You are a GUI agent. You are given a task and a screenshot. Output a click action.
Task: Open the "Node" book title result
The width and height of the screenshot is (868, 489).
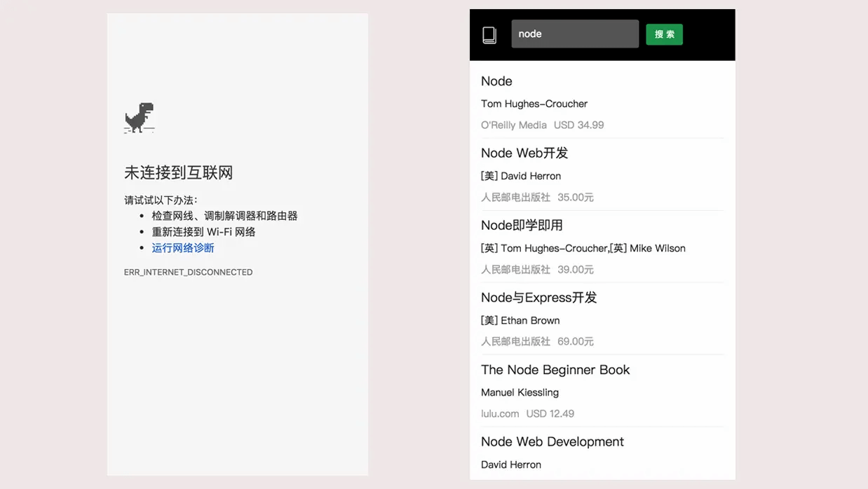pyautogui.click(x=496, y=81)
